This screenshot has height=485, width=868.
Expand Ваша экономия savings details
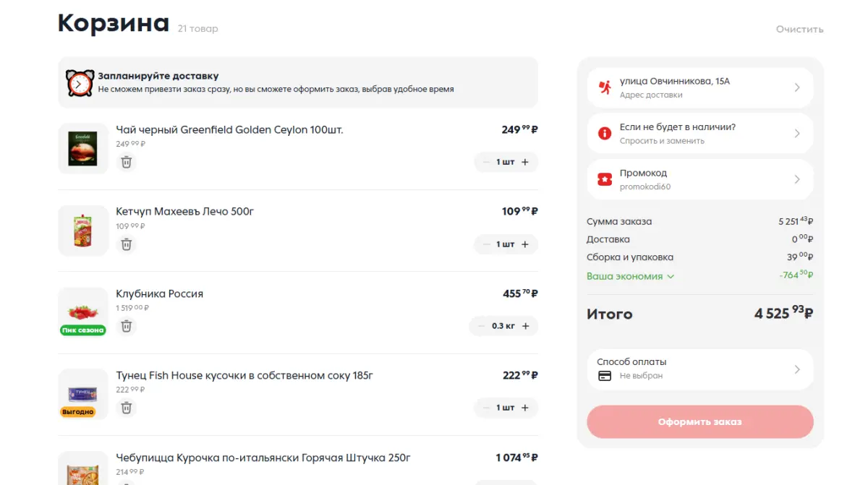[x=630, y=276]
